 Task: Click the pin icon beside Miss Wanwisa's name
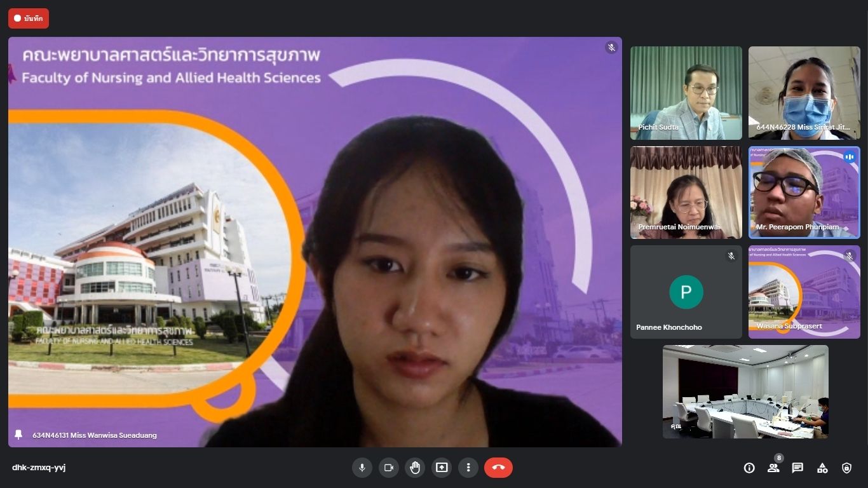pos(18,435)
